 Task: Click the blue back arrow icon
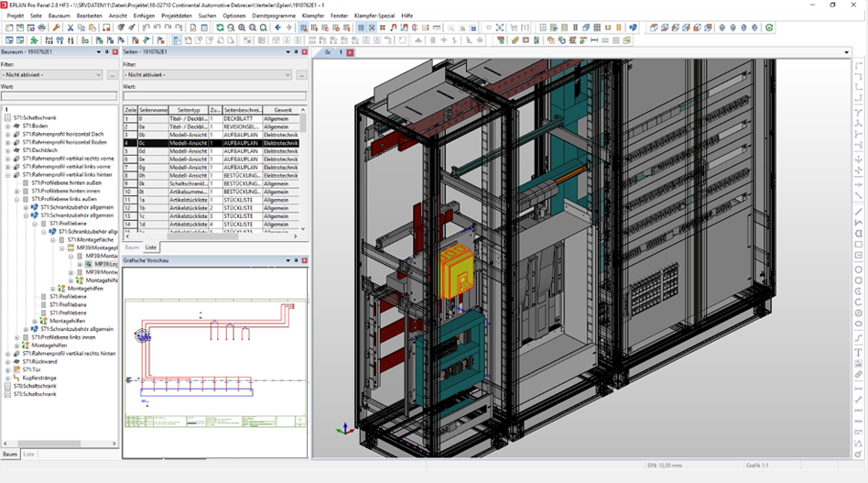[x=278, y=27]
